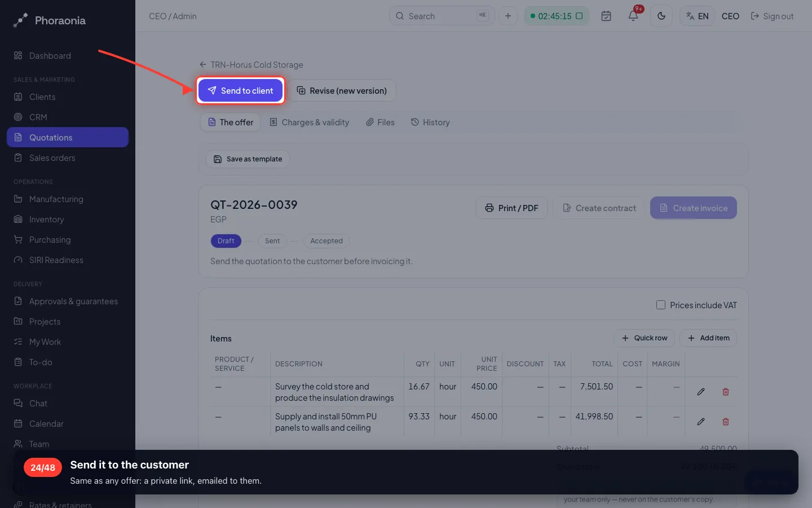Viewport: 812px width, 508px height.
Task: Go to CRM in the sidebar
Action: point(68,117)
